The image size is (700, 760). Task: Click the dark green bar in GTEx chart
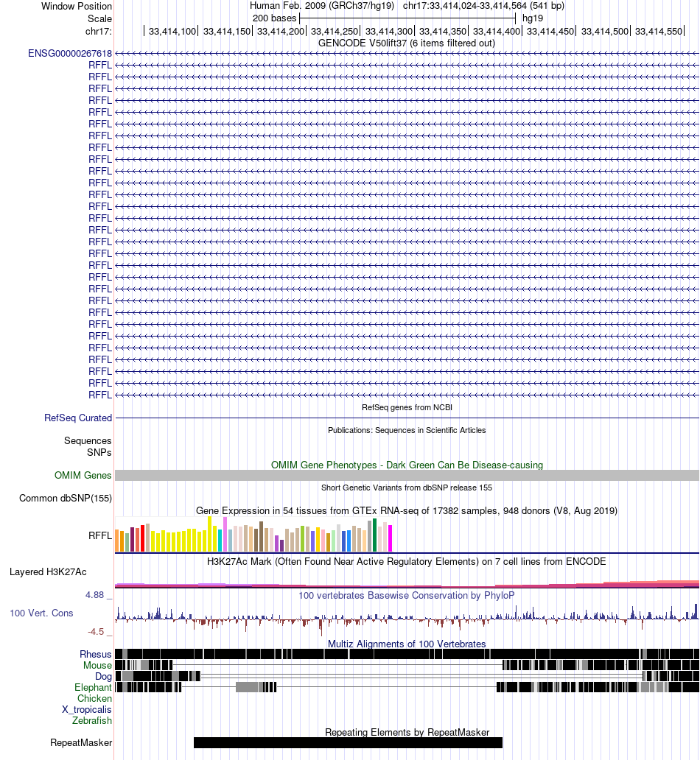[374, 535]
